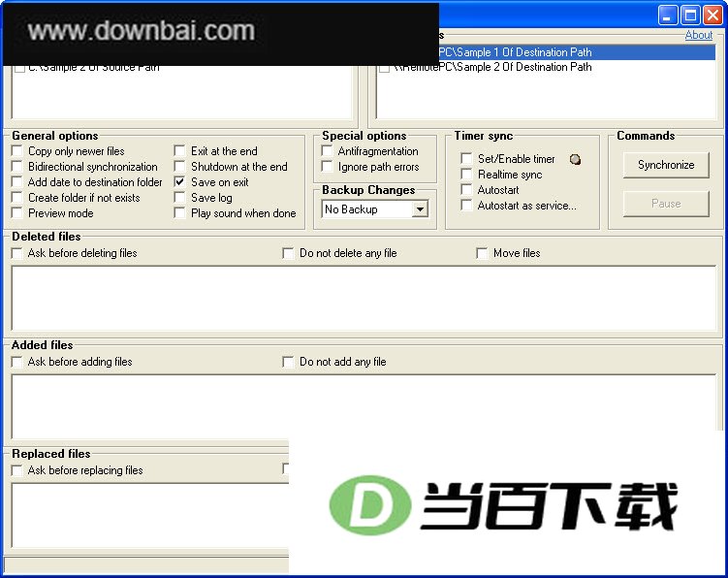728x578 pixels.
Task: Enable Realtime sync
Action: click(466, 175)
